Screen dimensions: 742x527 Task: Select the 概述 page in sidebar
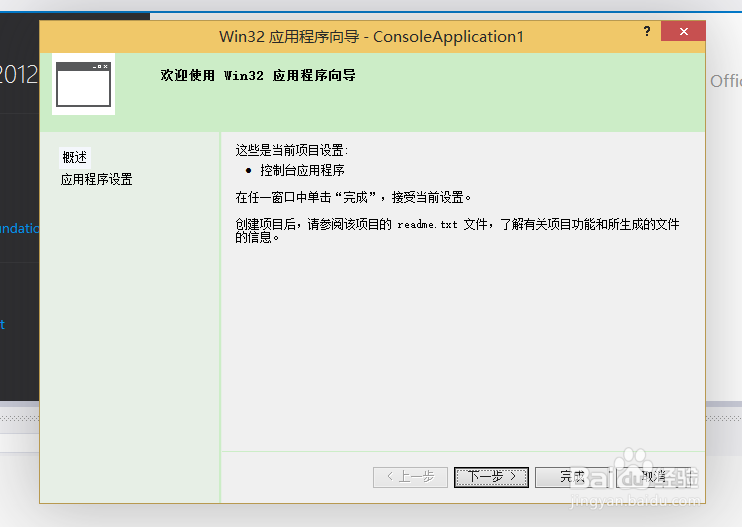(75, 158)
